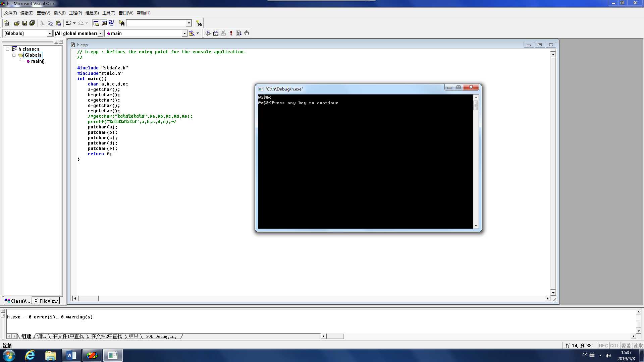The width and height of the screenshot is (644, 362).
Task: Open the 工程(P) menu
Action: pyautogui.click(x=75, y=13)
